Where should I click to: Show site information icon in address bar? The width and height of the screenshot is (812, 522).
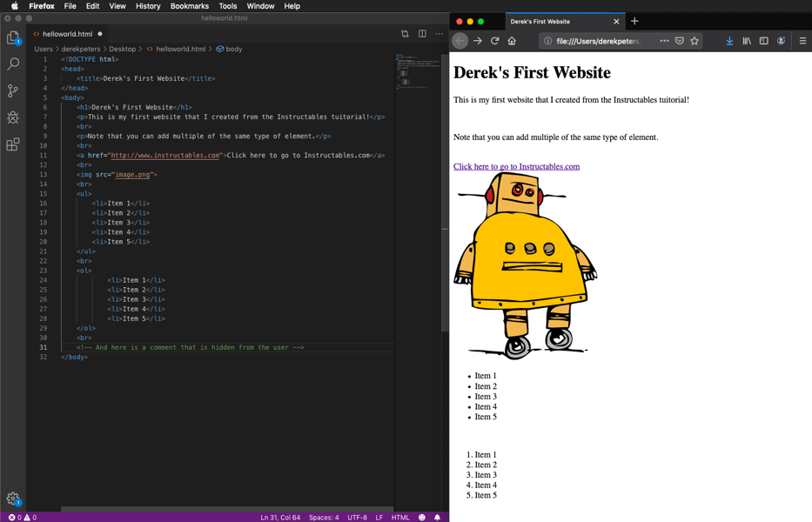[548, 41]
